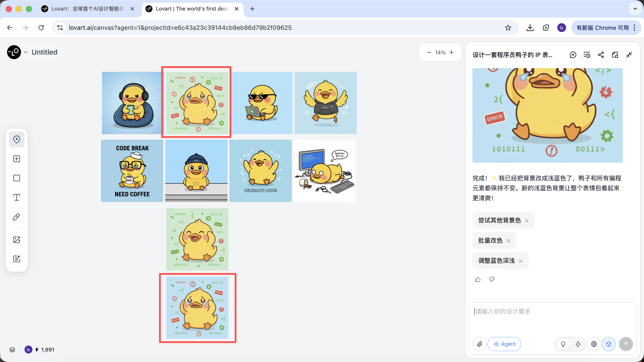Click the 批量改色 suggestion button
Screen dimensions: 644x362
point(494,240)
